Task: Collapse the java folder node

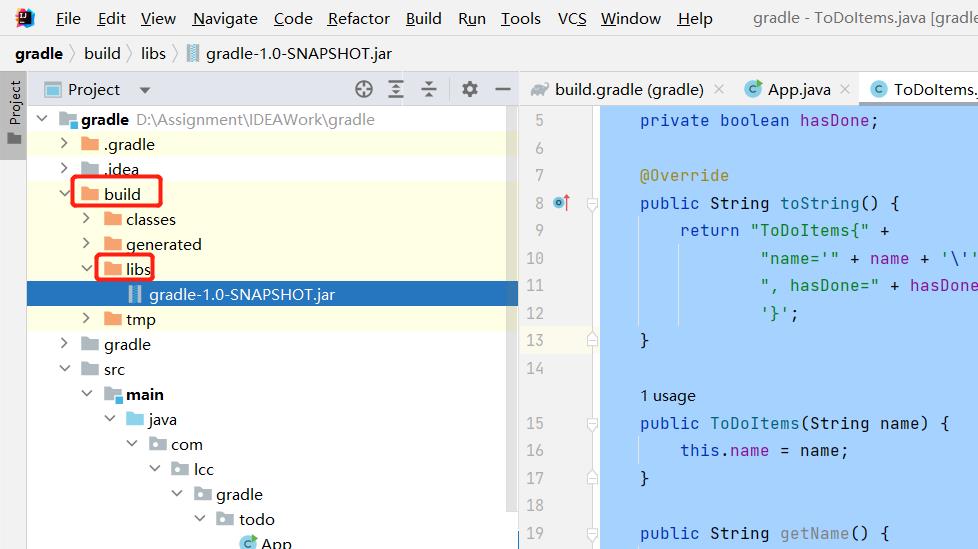Action: point(110,419)
